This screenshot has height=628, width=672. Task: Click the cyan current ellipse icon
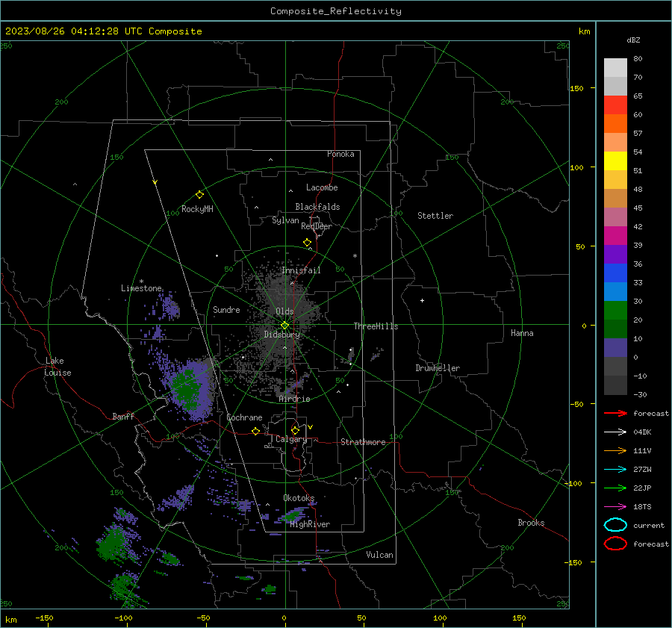[x=615, y=525]
